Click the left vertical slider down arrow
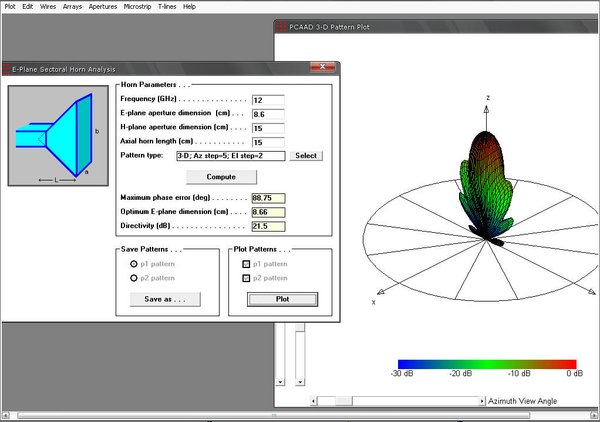This screenshot has width=600, height=422. point(280,382)
